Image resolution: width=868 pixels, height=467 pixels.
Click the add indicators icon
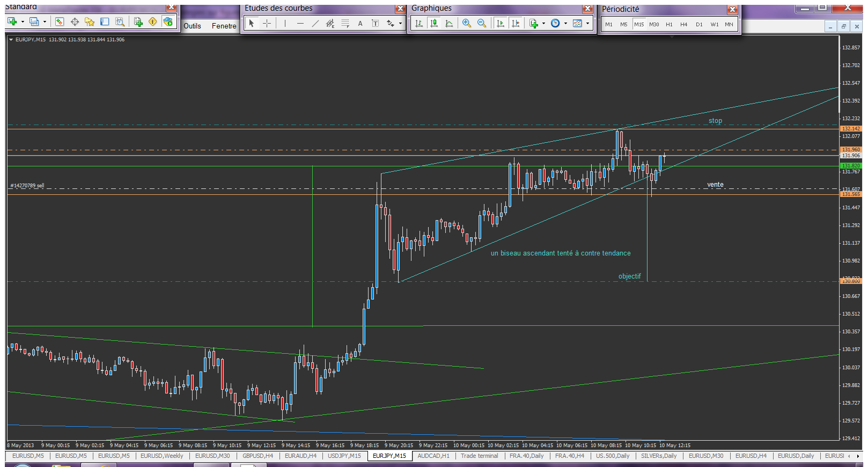(x=533, y=23)
